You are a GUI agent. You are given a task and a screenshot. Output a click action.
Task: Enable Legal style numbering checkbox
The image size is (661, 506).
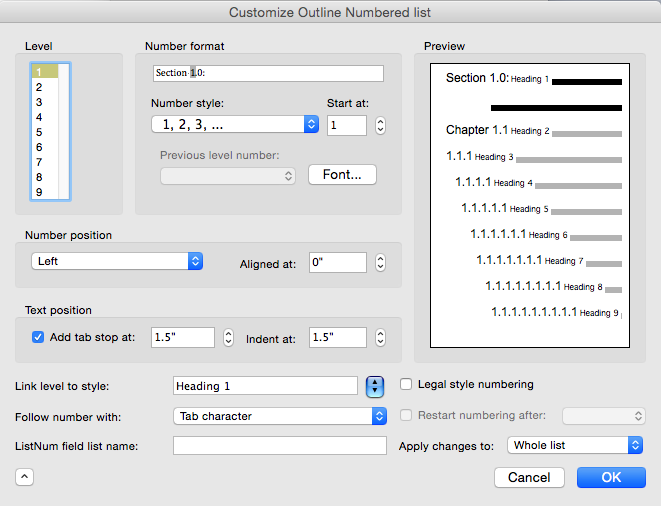click(406, 384)
